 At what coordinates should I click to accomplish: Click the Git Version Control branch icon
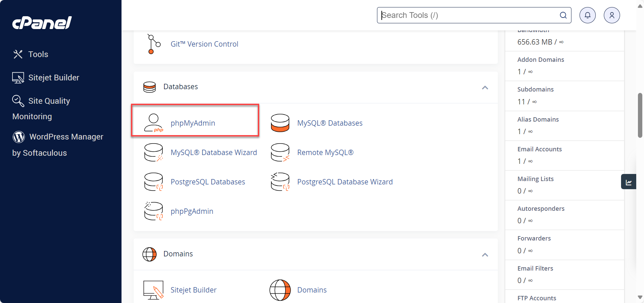tap(154, 44)
